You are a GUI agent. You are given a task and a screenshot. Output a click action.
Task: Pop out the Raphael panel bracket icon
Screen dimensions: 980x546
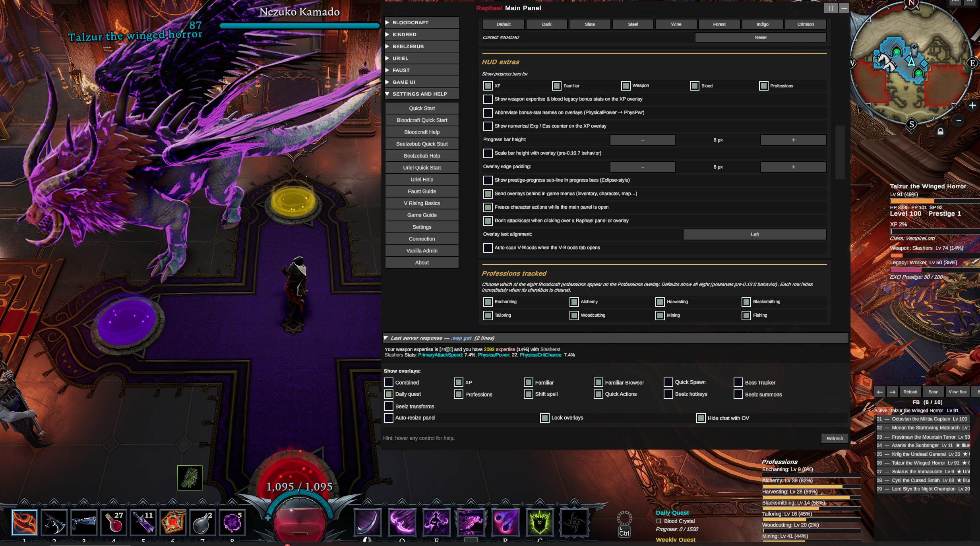pos(831,8)
